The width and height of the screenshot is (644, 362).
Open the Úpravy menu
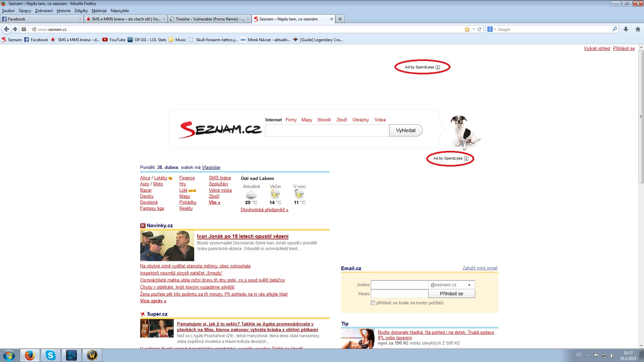pos(25,11)
